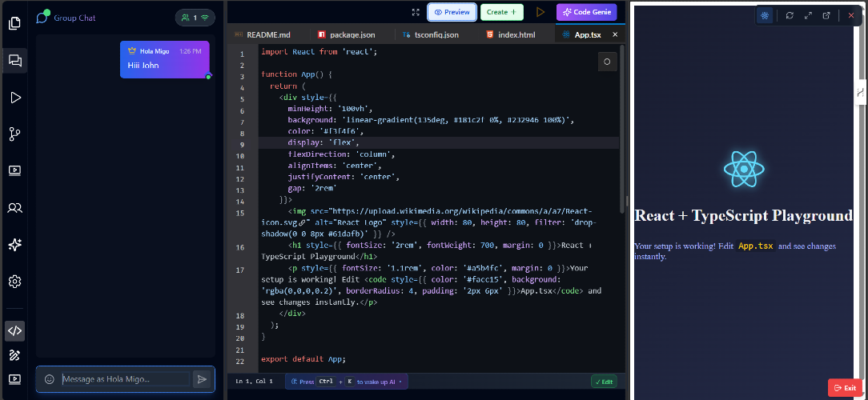Click the App.tsx code label in preview
This screenshot has width=868, height=400.
[756, 246]
